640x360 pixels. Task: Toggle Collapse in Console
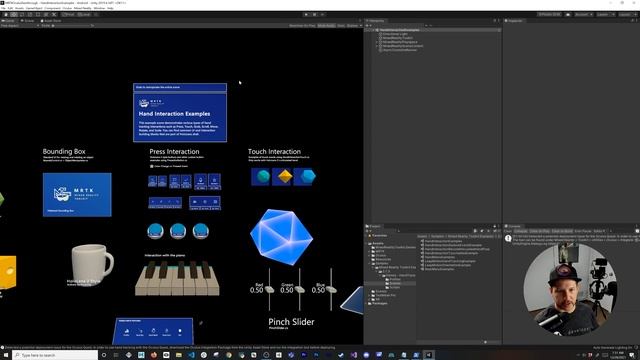pyautogui.click(x=520, y=231)
